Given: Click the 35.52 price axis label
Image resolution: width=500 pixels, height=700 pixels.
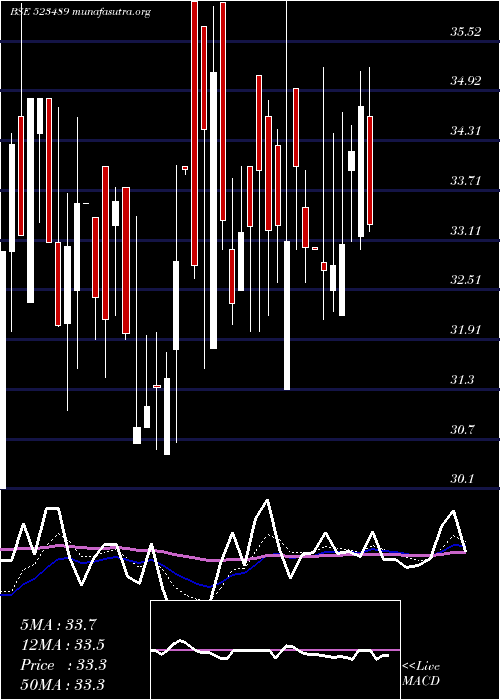Looking at the screenshot, I should 466,32.
